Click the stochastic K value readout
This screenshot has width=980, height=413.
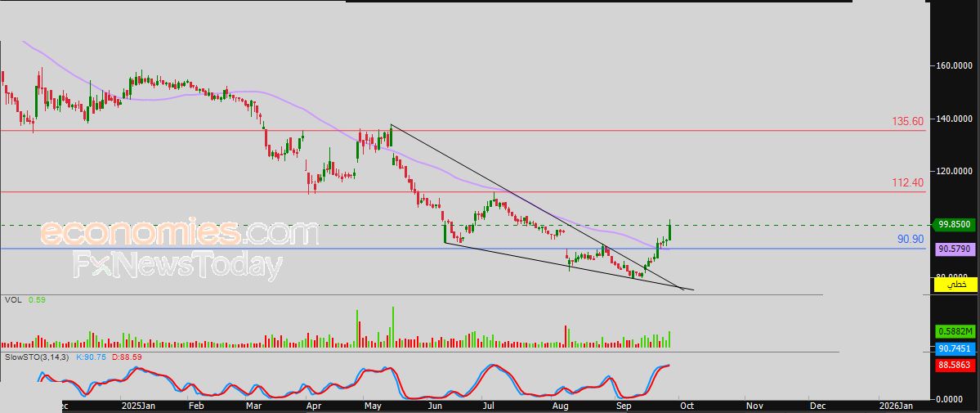(92, 357)
